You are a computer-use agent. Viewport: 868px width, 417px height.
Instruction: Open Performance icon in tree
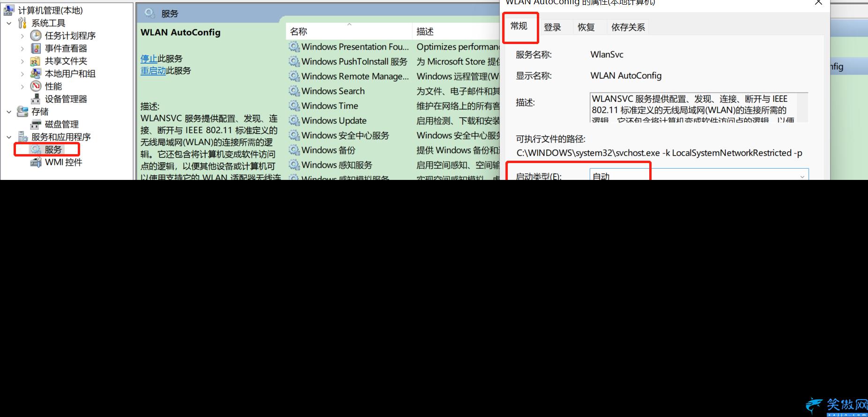(36, 86)
